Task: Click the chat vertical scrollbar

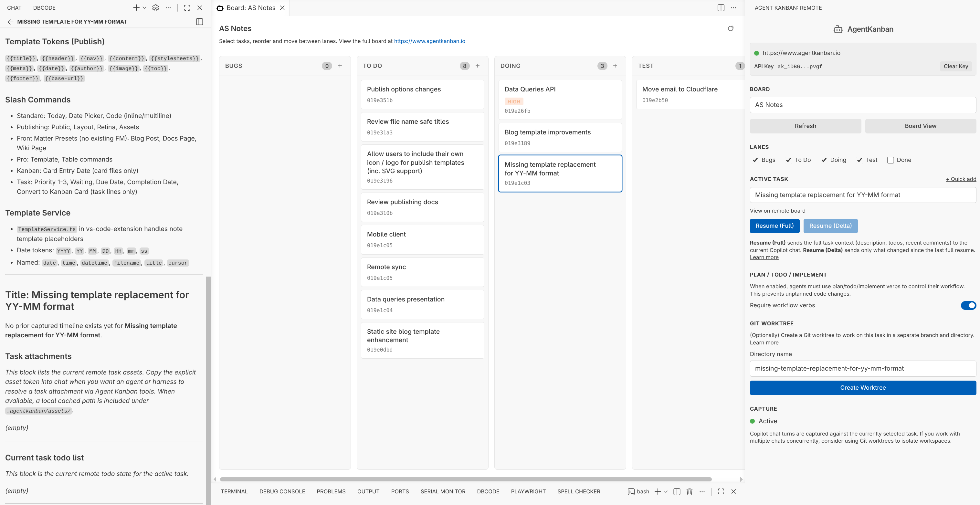Action: (208, 390)
